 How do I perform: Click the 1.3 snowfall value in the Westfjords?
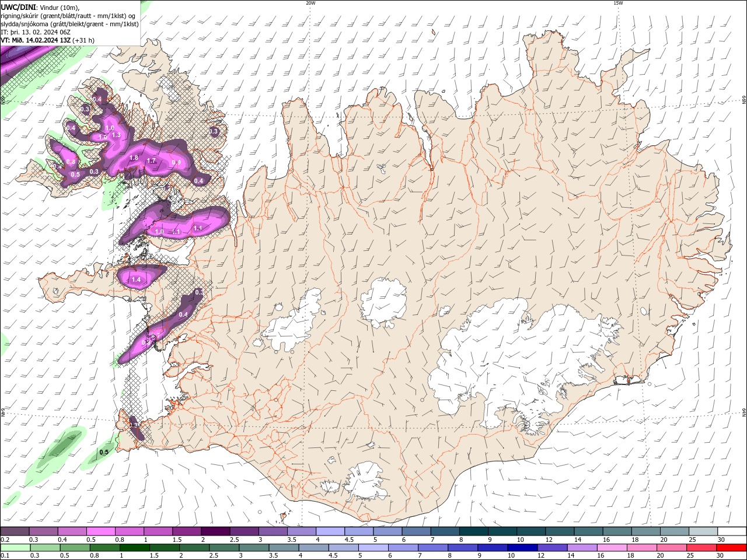pos(116,135)
